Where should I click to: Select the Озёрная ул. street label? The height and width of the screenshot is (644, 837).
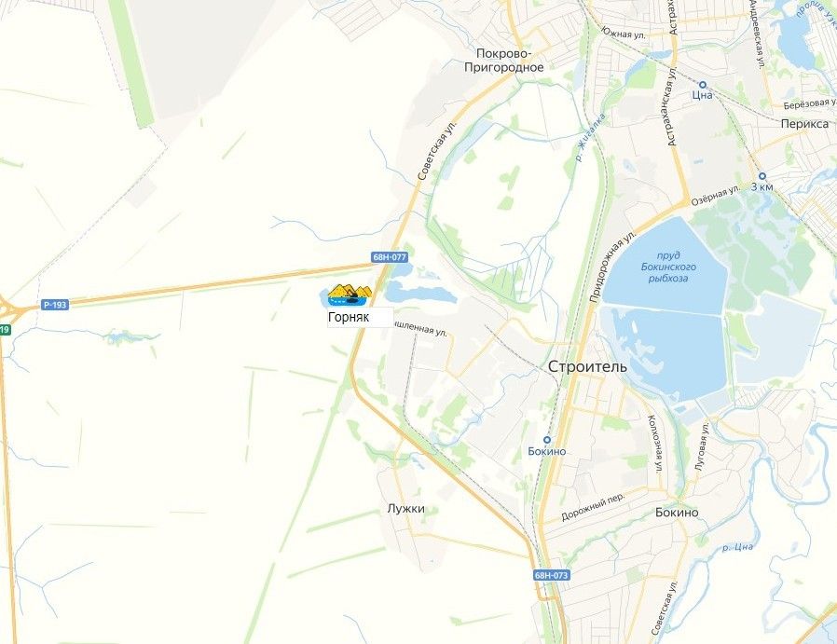pyautogui.click(x=715, y=196)
